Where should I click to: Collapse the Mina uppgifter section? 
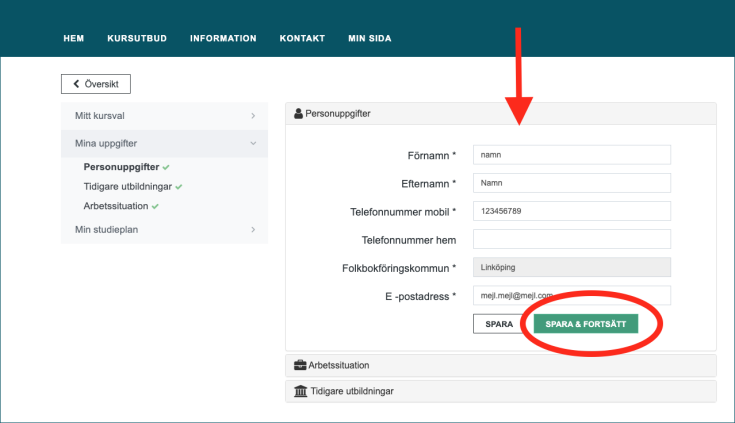point(253,144)
